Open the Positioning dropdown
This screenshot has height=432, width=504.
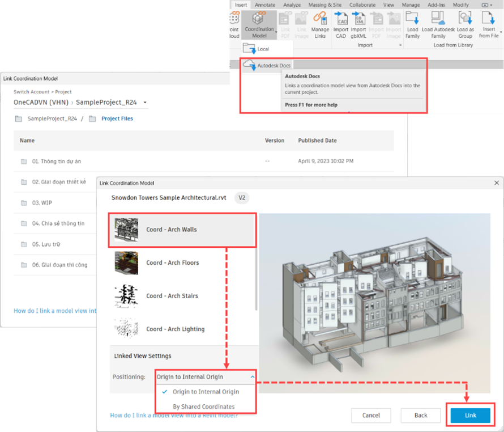click(x=206, y=376)
